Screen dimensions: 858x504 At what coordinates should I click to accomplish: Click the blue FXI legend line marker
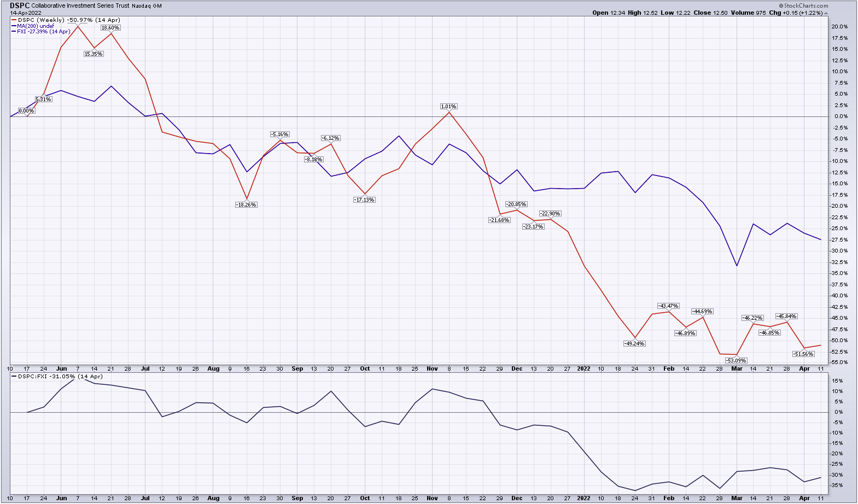click(14, 32)
